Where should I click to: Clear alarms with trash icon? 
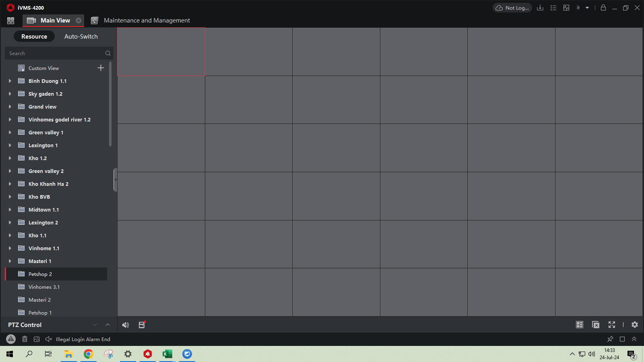(x=25, y=339)
